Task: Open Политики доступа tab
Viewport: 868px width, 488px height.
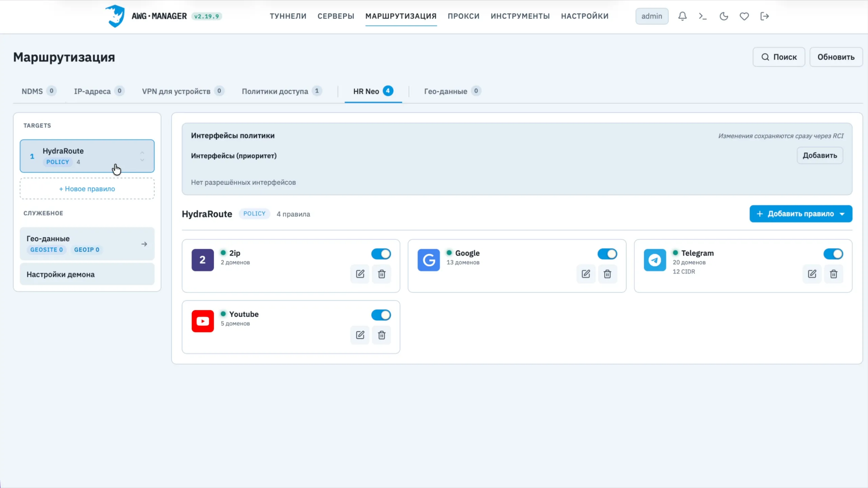Action: click(x=282, y=91)
